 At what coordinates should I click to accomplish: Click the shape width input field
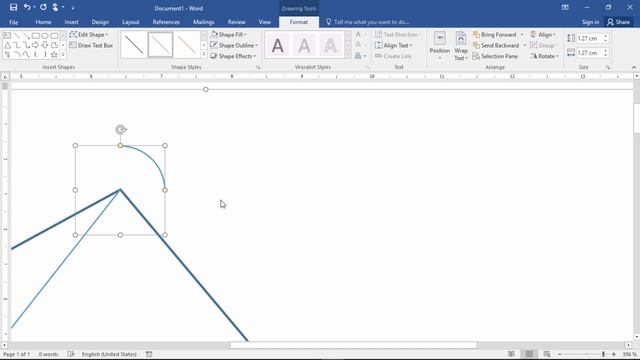click(x=589, y=53)
